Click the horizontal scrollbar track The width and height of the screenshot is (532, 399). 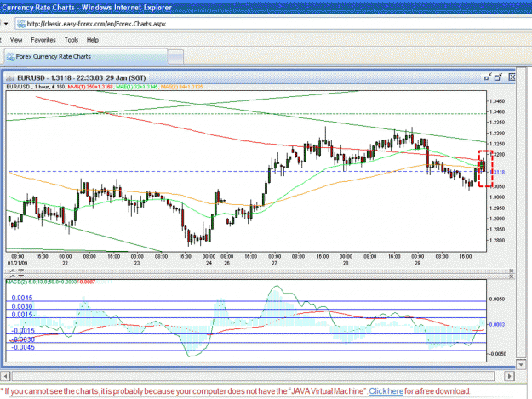(253, 376)
